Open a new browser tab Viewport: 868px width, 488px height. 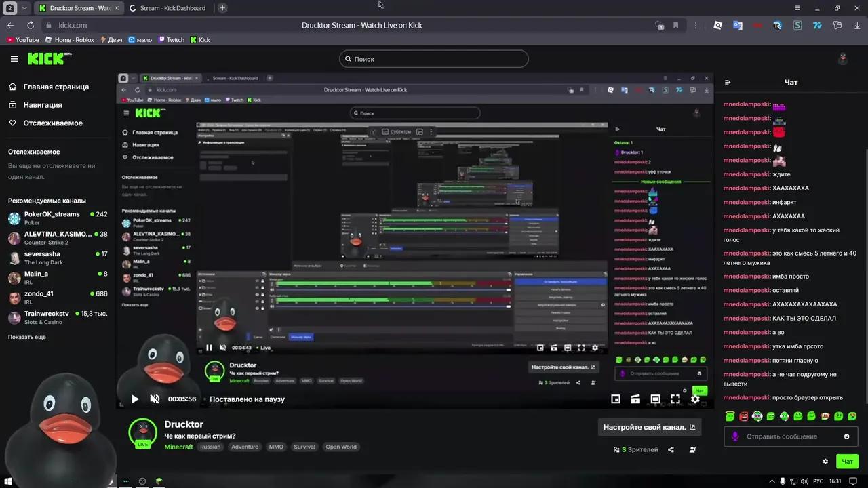[222, 8]
